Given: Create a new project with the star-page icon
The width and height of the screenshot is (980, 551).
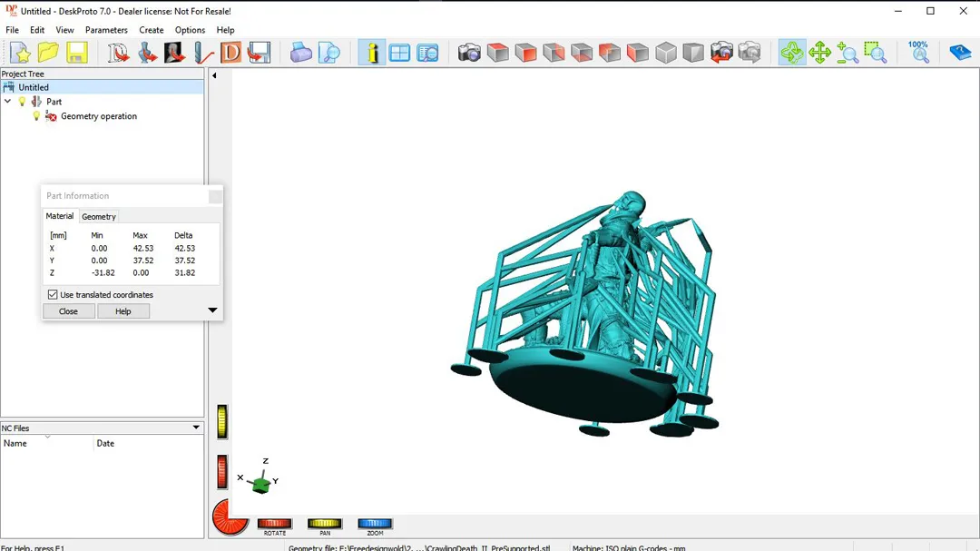Looking at the screenshot, I should [20, 53].
